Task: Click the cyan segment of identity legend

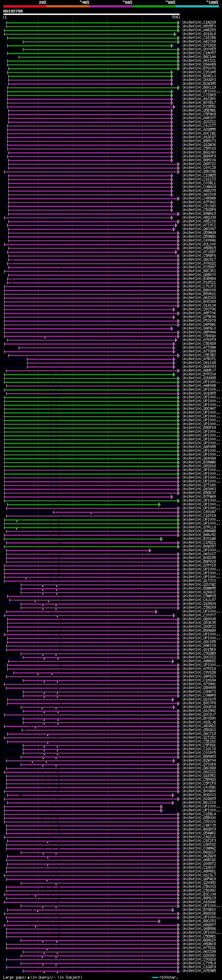Action: click(197, 6)
